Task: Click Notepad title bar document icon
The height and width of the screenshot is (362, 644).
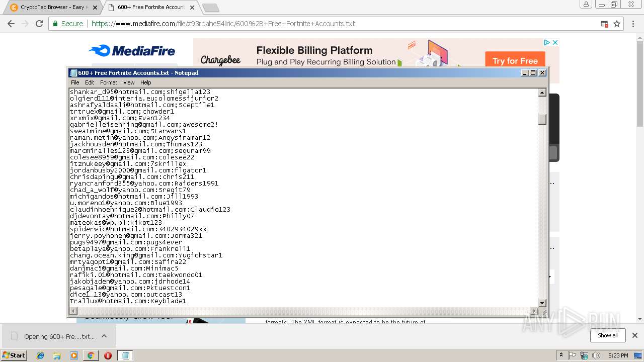Action: point(73,73)
